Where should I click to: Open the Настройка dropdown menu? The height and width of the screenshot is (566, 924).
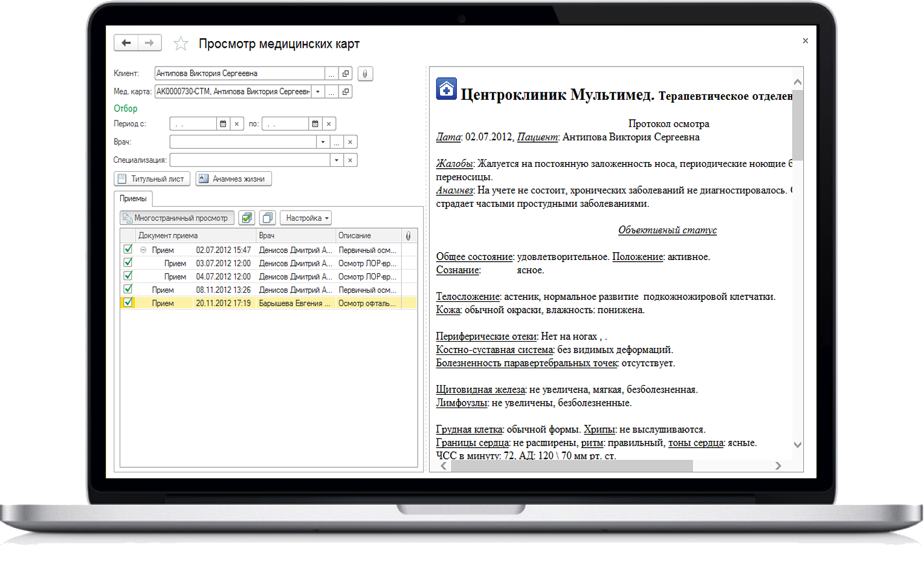click(x=306, y=218)
